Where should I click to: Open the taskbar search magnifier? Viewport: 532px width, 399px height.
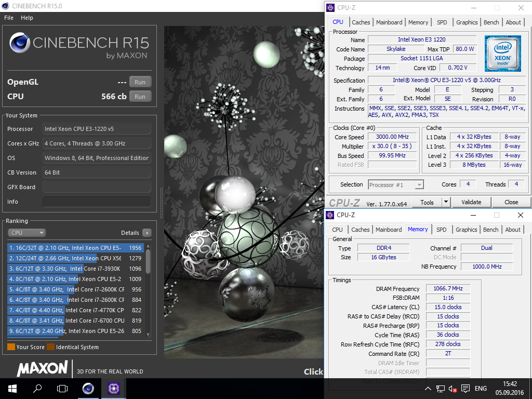tap(37, 389)
